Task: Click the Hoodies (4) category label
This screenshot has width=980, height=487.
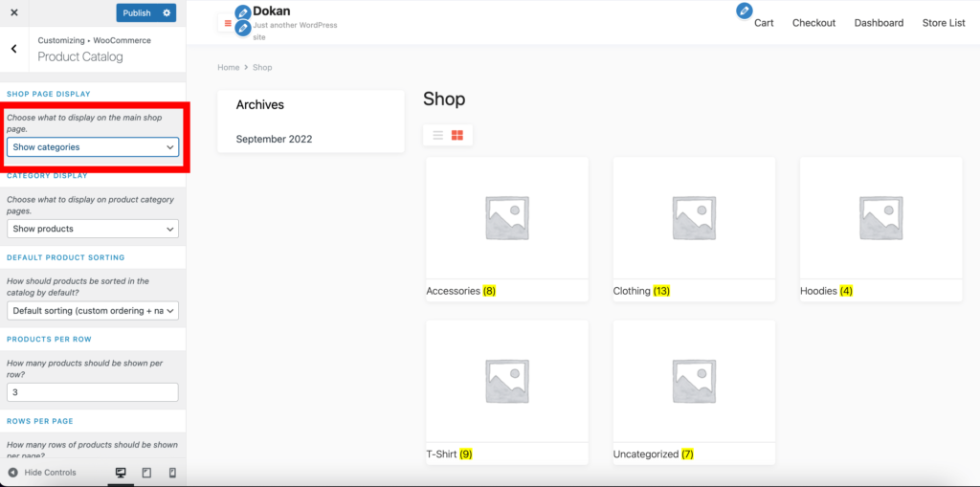Action: (826, 291)
